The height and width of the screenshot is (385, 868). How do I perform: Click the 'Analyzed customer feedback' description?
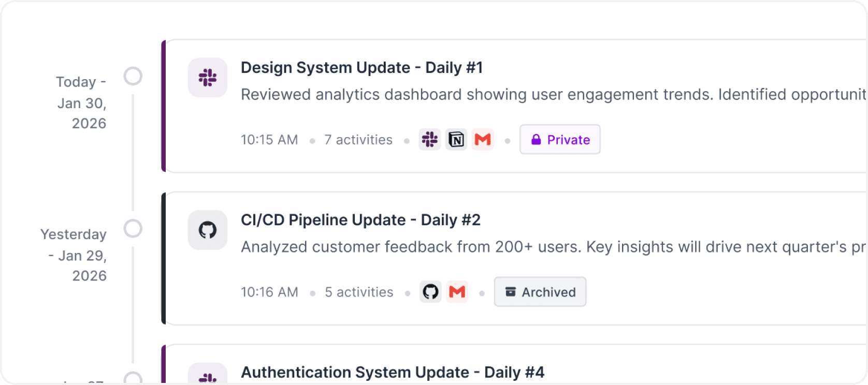553,247
